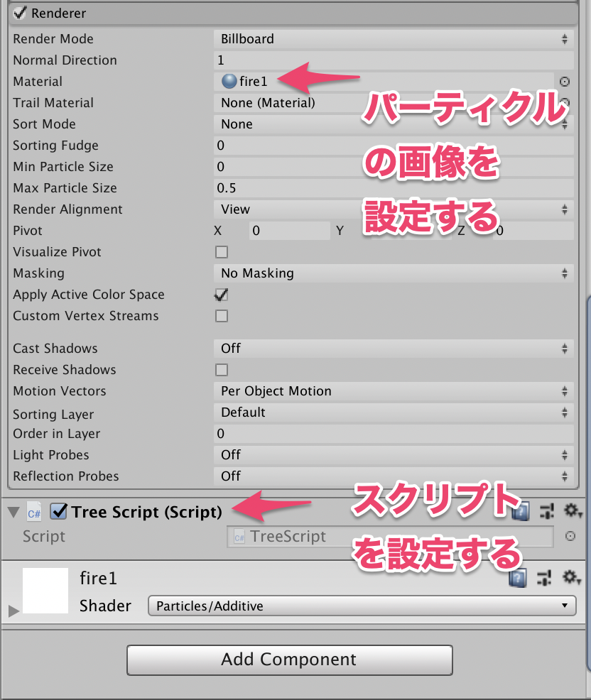Click the Add Component button
Screen dimensions: 591x700
290,660
